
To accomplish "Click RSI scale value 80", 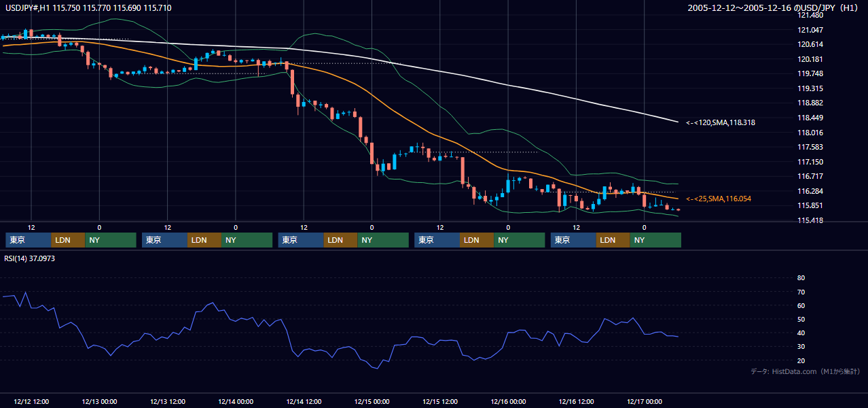I will pyautogui.click(x=801, y=278).
